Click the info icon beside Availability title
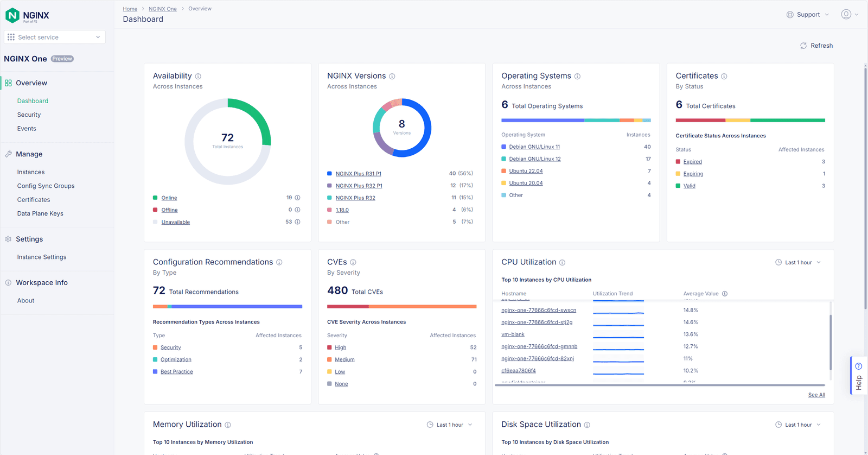This screenshot has width=868, height=455. coord(198,77)
